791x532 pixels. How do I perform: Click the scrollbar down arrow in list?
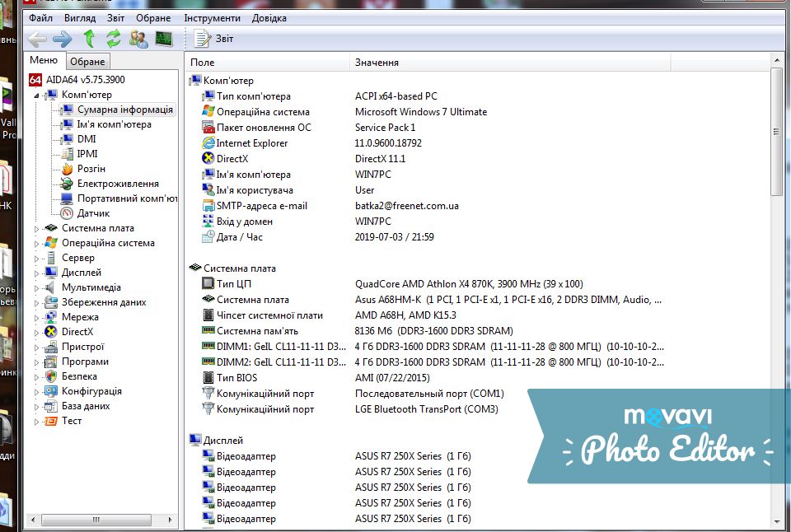coord(776,522)
